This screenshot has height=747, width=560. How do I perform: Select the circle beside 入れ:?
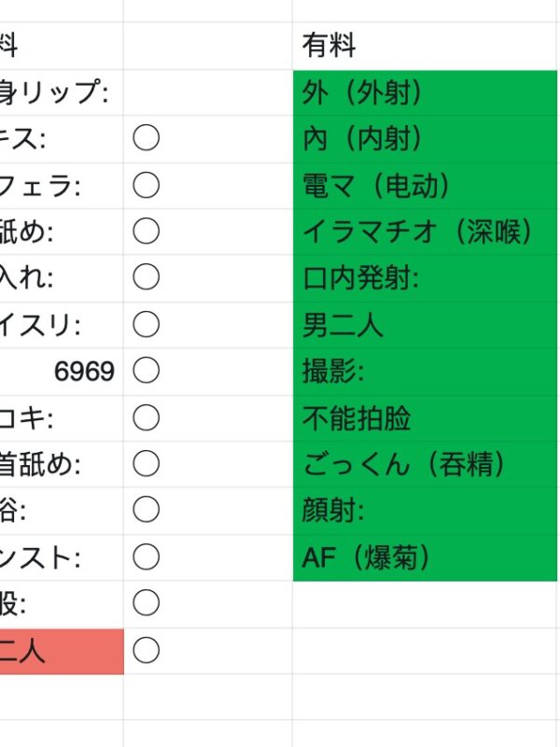click(146, 278)
